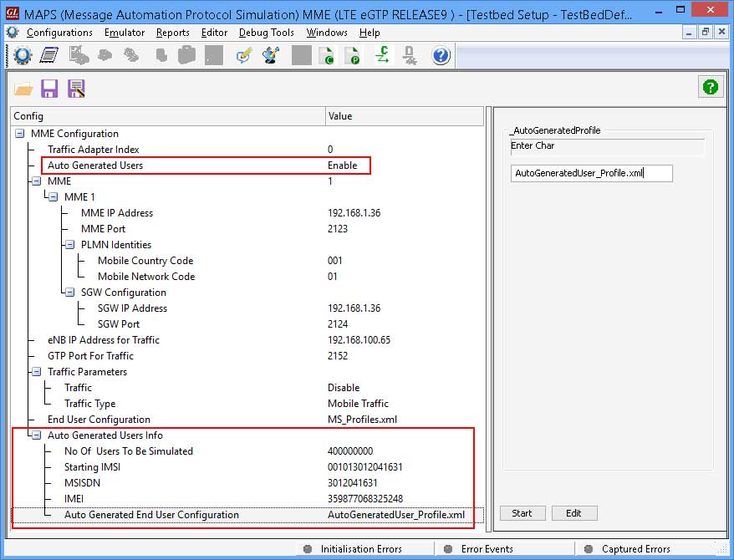Screen dimensions: 734x560
Task: Click the Error Events status indicator dot
Action: (x=448, y=549)
